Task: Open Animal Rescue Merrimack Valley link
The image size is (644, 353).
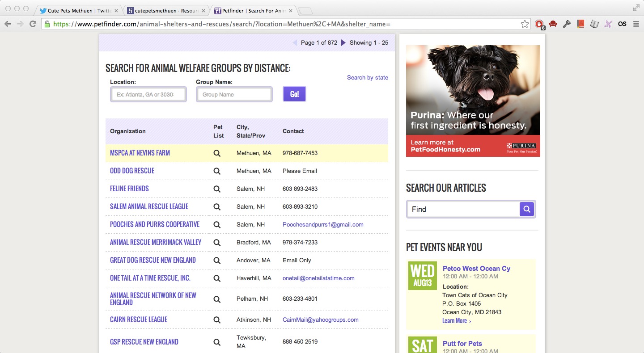Action: [156, 242]
